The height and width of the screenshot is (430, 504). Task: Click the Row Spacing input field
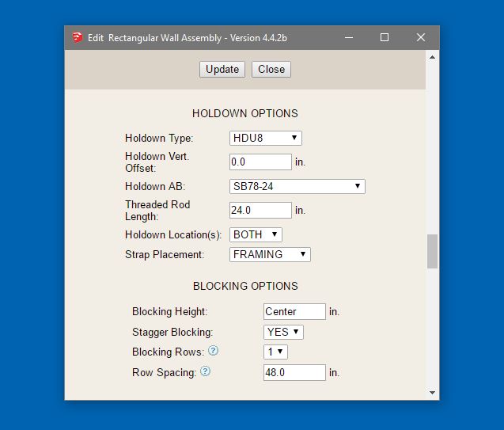coord(294,372)
